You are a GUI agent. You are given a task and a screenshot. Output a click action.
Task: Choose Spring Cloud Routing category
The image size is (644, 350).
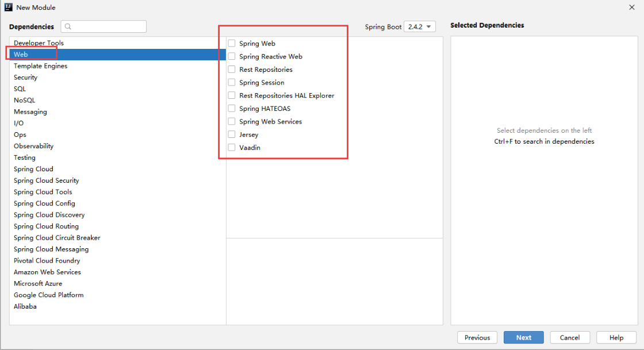tap(117, 226)
